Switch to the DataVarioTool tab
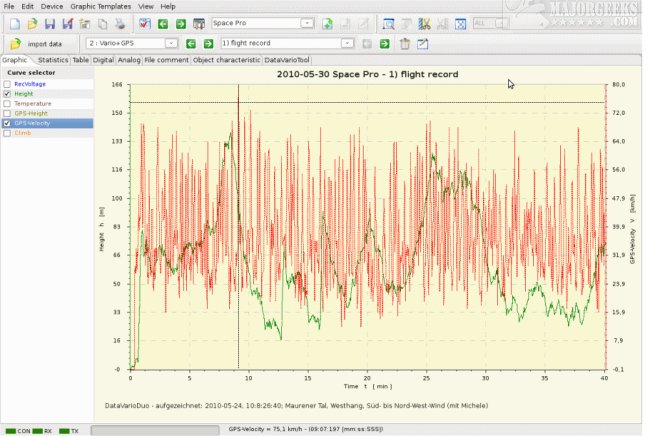 (x=287, y=60)
